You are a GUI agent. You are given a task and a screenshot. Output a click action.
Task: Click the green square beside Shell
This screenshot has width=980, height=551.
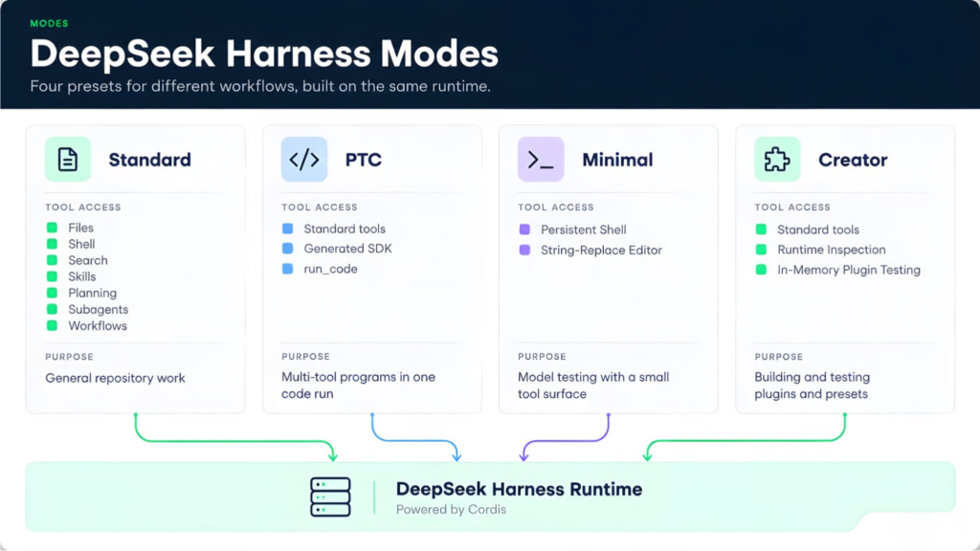click(x=52, y=244)
